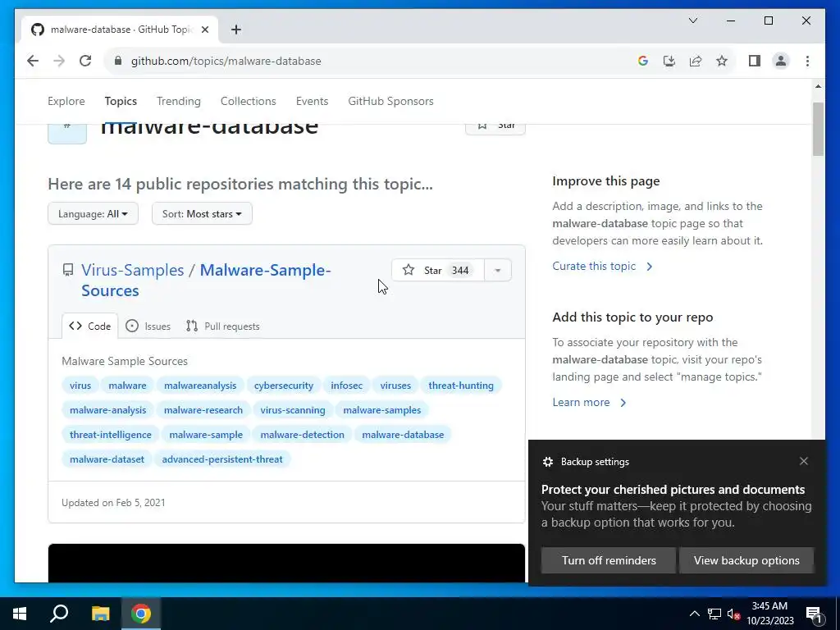The image size is (840, 630).
Task: Click Turn off reminders button
Action: point(609,560)
